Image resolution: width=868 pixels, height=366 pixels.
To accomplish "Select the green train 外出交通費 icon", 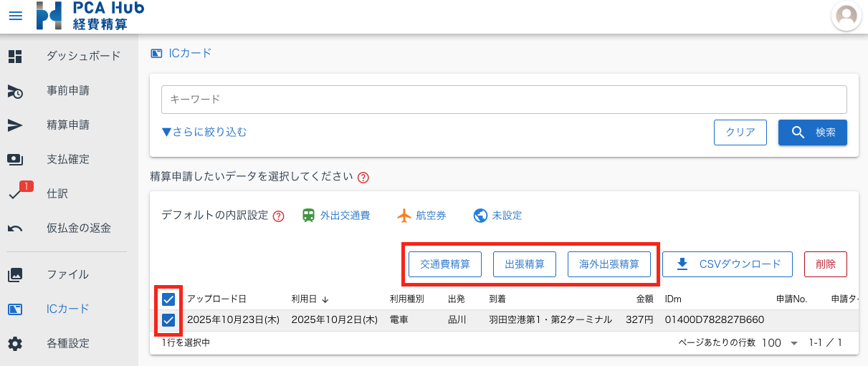I will pos(309,216).
